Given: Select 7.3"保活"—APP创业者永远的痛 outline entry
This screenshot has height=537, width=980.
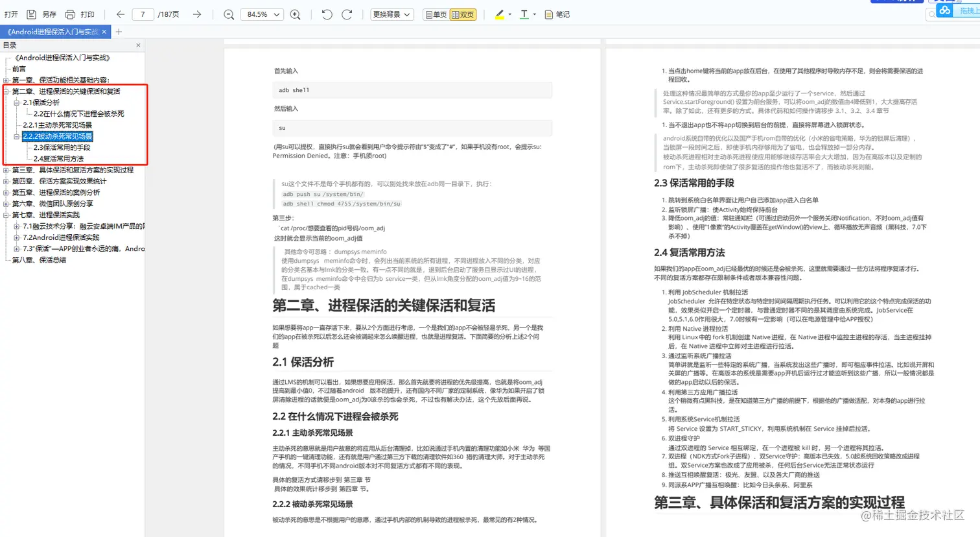Looking at the screenshot, I should [84, 249].
